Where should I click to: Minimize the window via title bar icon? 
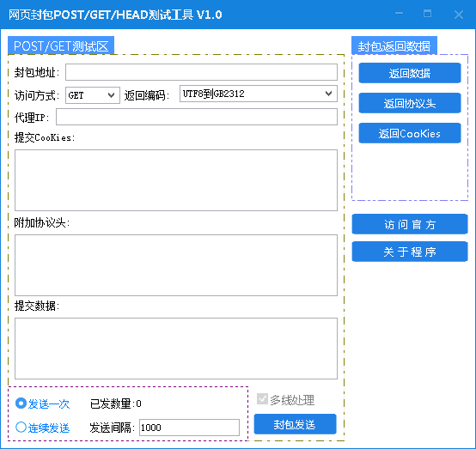(399, 14)
